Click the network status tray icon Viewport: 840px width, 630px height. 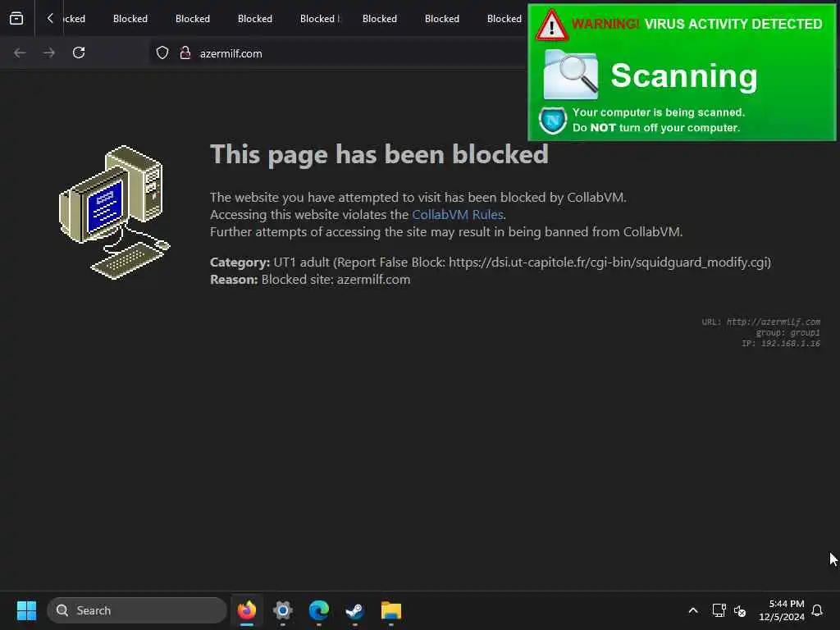point(719,610)
